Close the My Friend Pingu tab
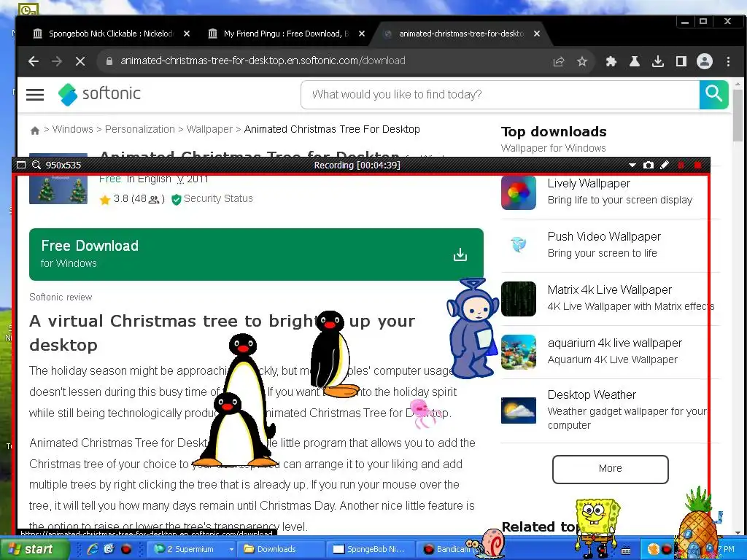 [x=362, y=34]
